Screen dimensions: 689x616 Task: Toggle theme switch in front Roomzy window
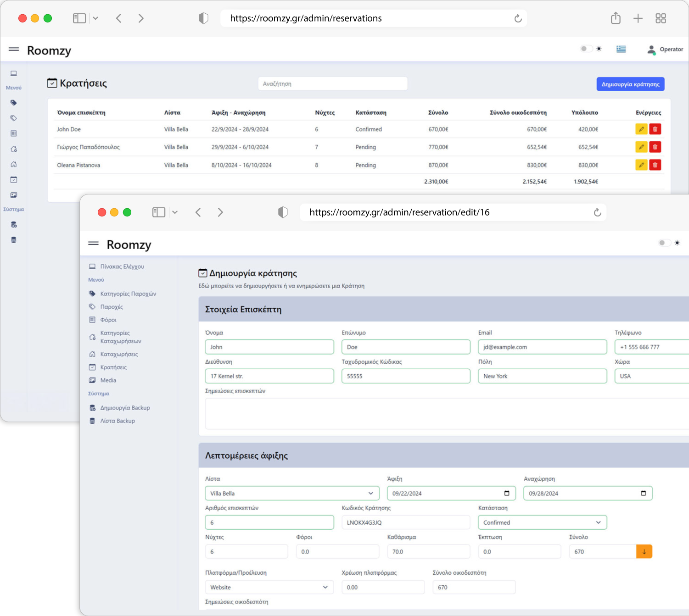click(x=664, y=243)
